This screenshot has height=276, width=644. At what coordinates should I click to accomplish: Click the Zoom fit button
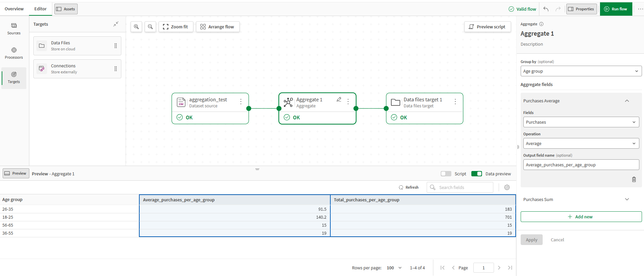pyautogui.click(x=176, y=27)
